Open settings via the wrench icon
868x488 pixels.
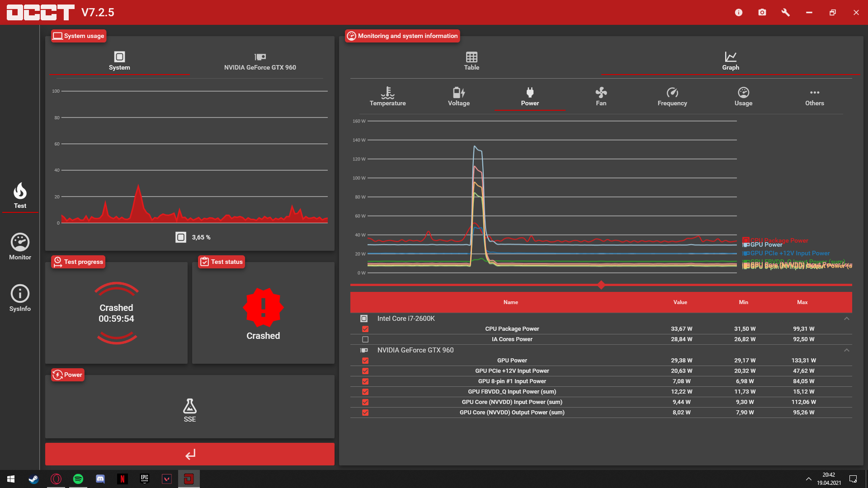tap(786, 12)
